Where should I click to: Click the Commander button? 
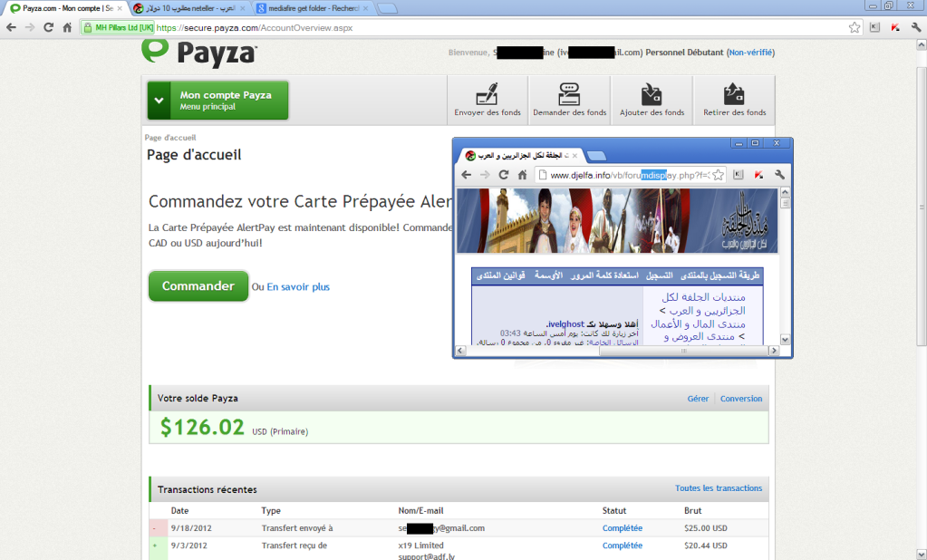pyautogui.click(x=198, y=286)
